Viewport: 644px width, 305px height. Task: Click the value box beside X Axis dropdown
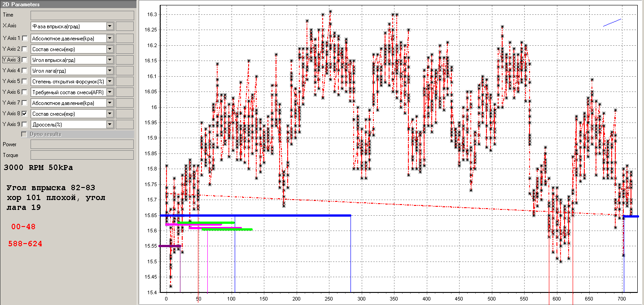click(124, 26)
